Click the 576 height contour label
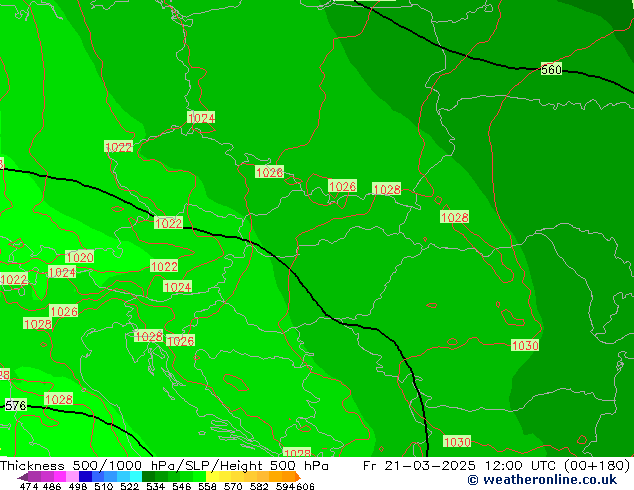Image resolution: width=634 pixels, height=490 pixels. [x=15, y=405]
